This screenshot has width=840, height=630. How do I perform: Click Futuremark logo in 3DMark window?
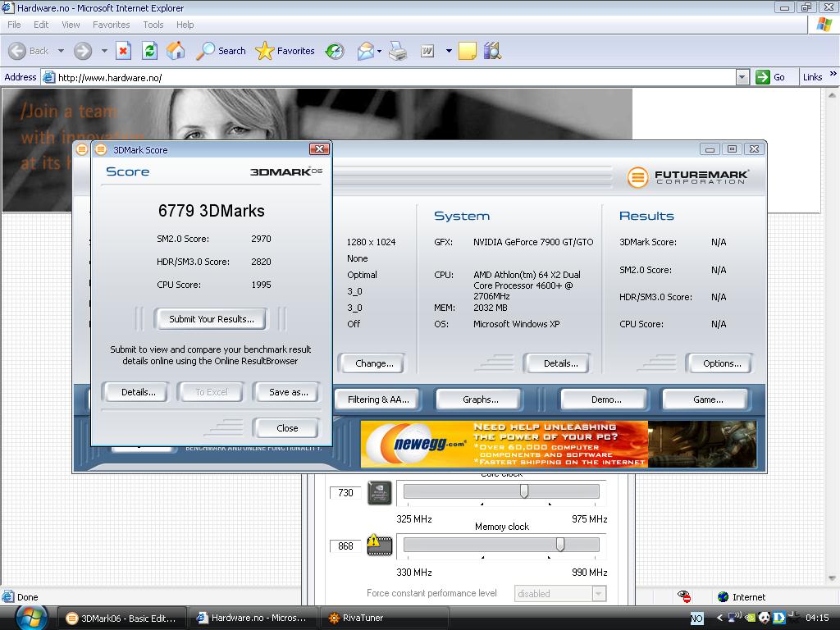pyautogui.click(x=688, y=177)
